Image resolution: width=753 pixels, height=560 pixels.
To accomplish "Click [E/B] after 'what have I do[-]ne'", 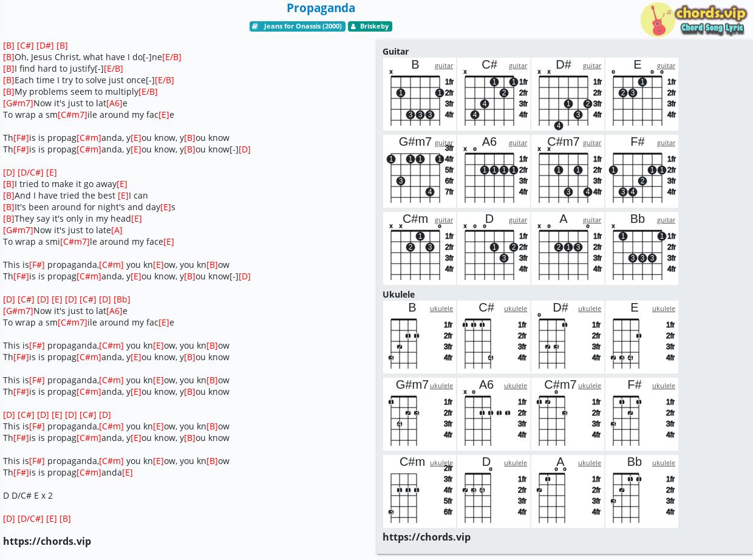I will point(172,57).
